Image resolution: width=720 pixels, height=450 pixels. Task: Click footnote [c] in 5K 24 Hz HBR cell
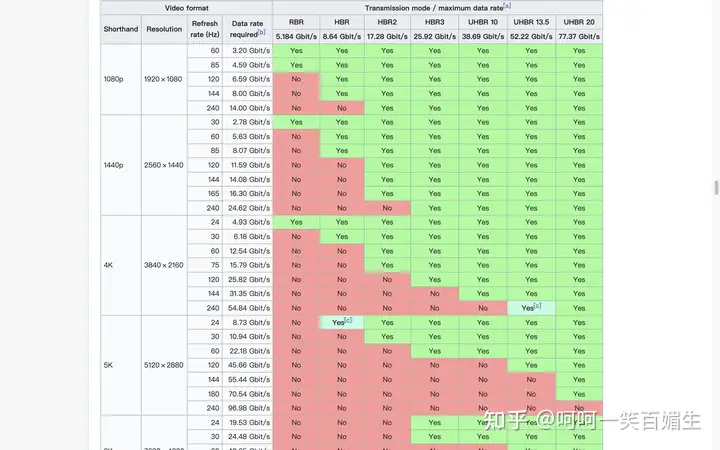click(348, 322)
